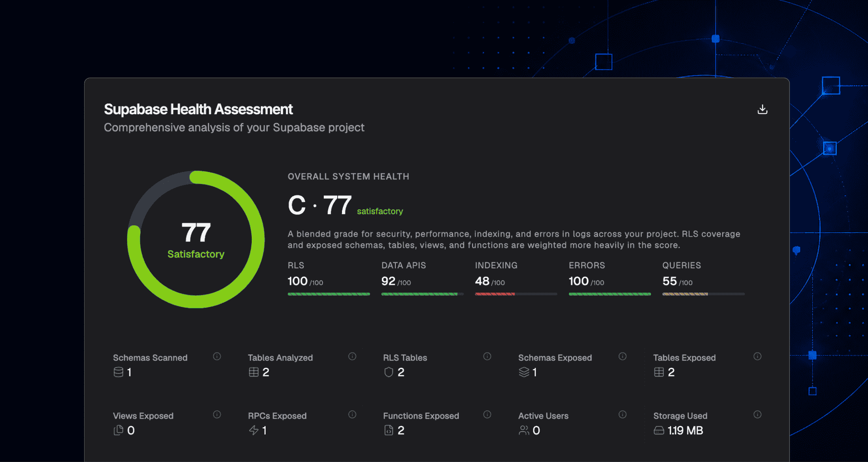This screenshot has width=868, height=462.
Task: Click the 'RLS Tables' label
Action: (405, 358)
